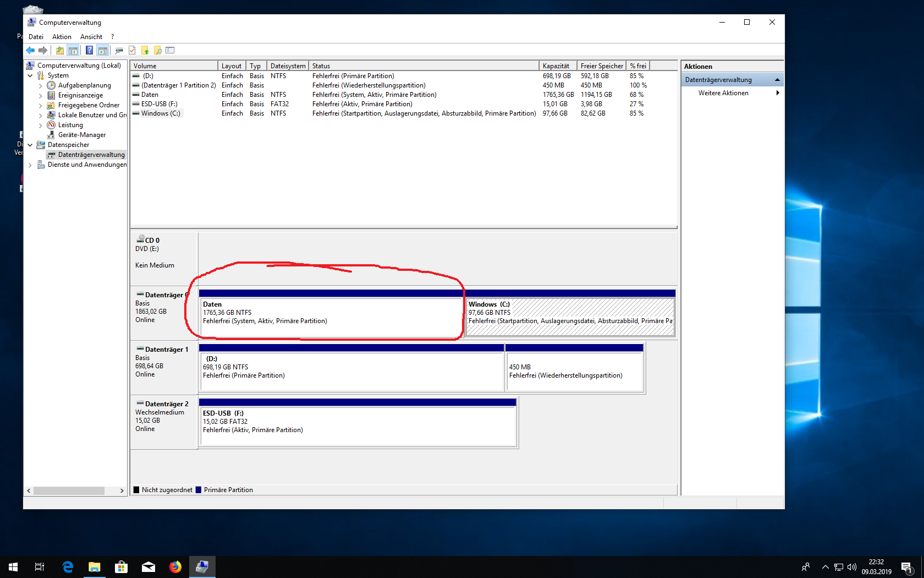Image resolution: width=924 pixels, height=578 pixels.
Task: Expand the Ereignisanzeige node
Action: 40,95
